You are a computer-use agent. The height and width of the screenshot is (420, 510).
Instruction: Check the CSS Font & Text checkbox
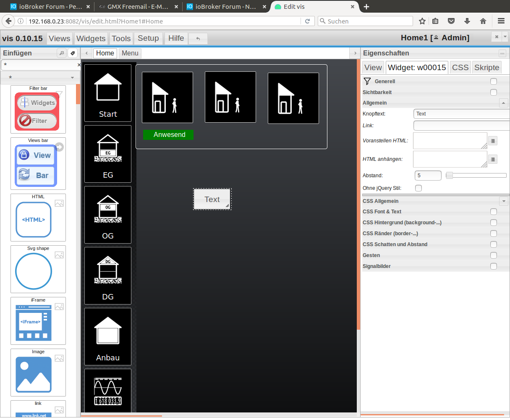pos(494,212)
